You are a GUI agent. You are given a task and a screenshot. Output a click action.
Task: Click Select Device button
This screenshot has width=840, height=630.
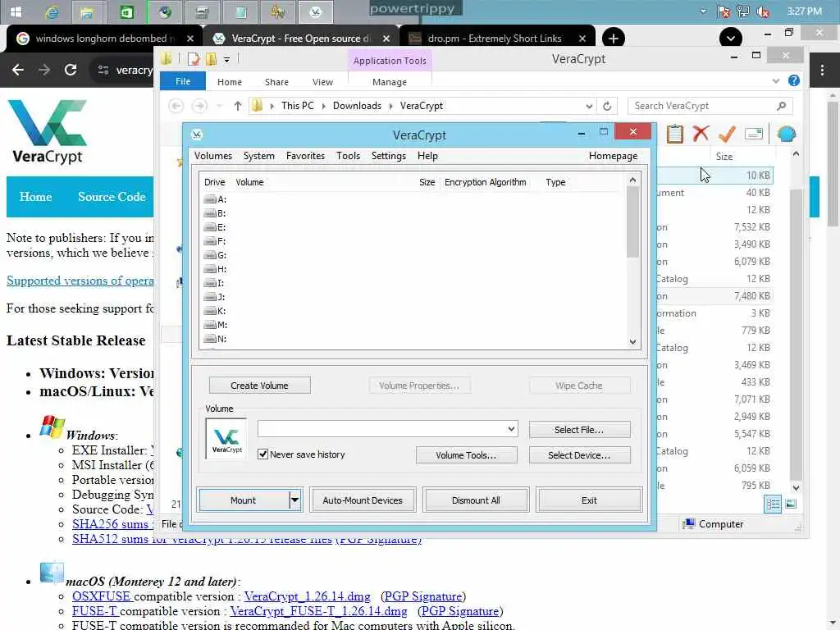pos(579,455)
